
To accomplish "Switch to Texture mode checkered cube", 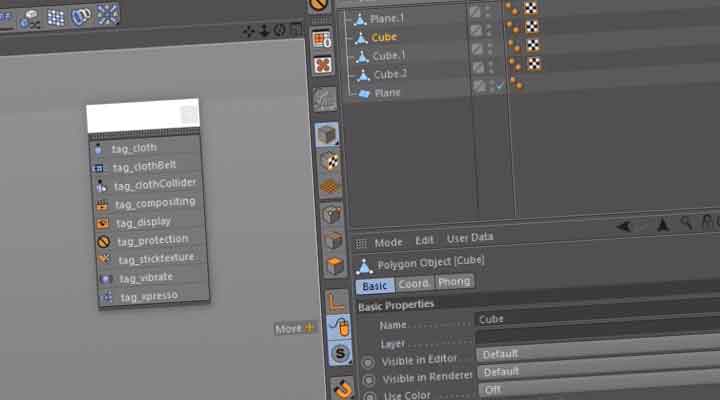I will pos(329,162).
